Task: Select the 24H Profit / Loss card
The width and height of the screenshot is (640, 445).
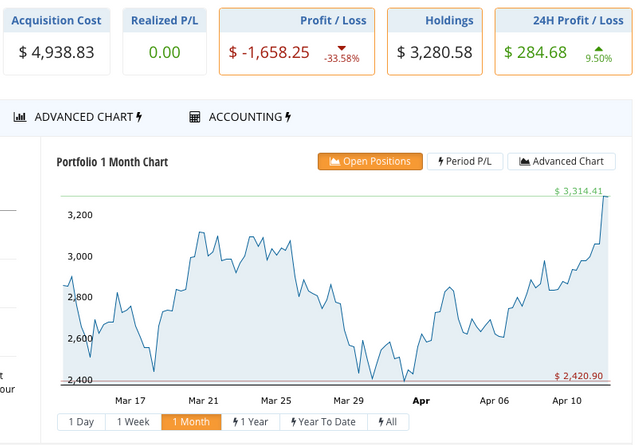Action: (563, 42)
